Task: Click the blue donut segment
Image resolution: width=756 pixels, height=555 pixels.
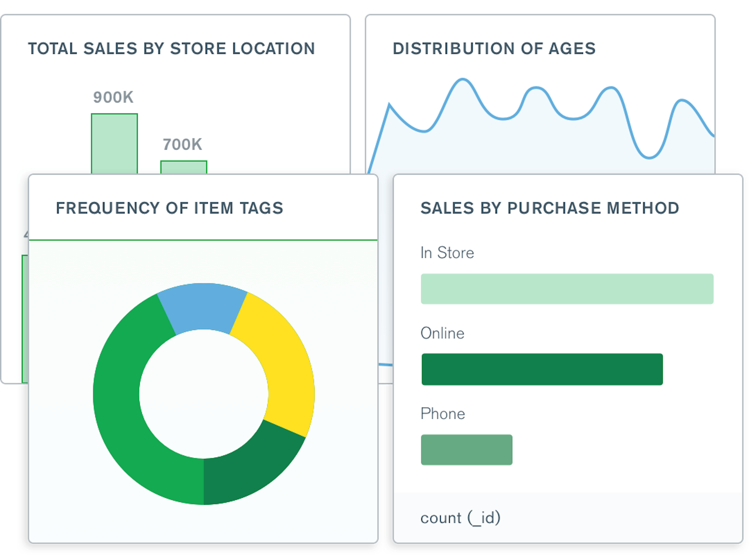Action: pyautogui.click(x=203, y=306)
